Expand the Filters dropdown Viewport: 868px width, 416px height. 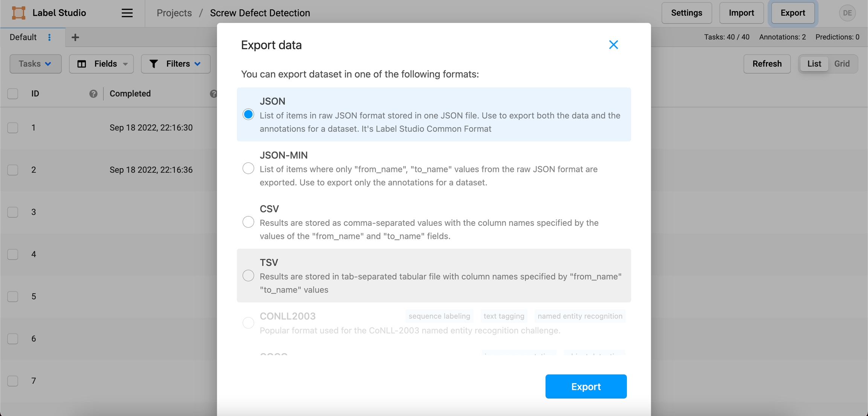tap(176, 64)
